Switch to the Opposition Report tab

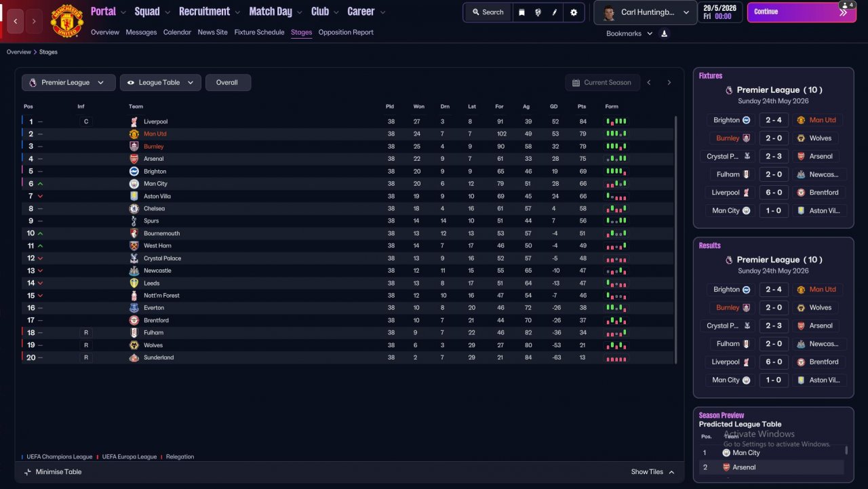[x=346, y=33]
